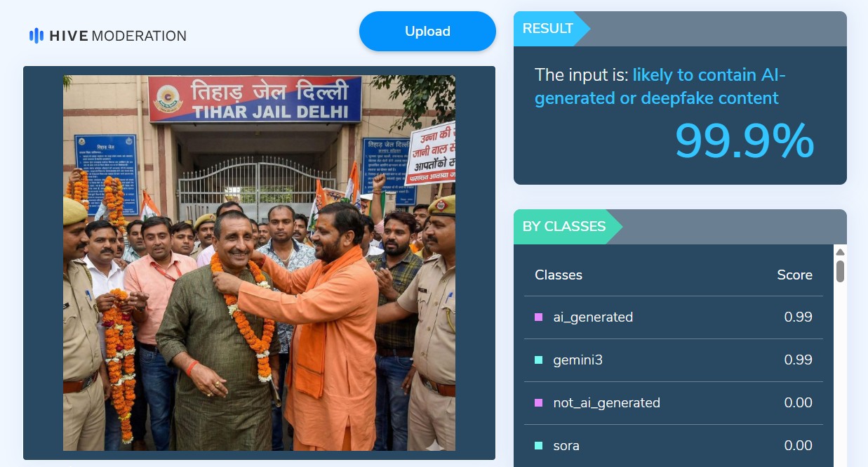Click the HIVE MODERATION brand text

coord(118,36)
